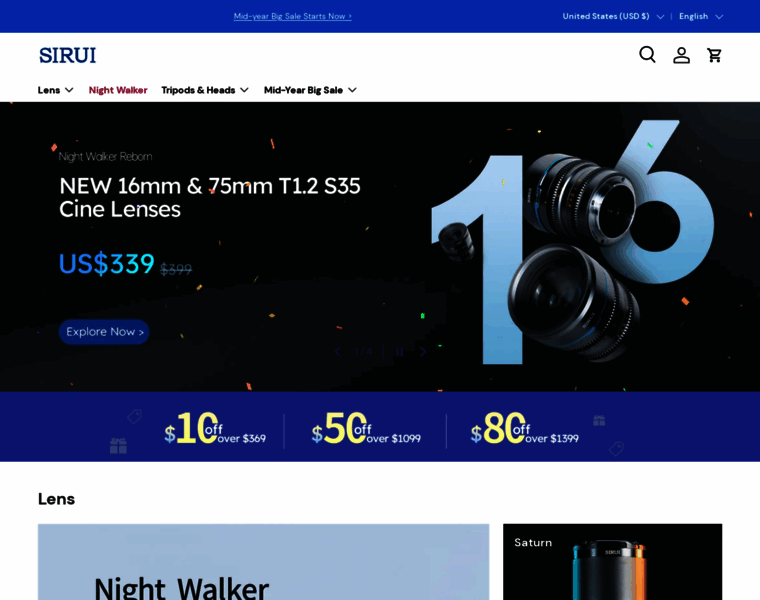Open the search icon in header
The image size is (760, 600).
tap(647, 55)
